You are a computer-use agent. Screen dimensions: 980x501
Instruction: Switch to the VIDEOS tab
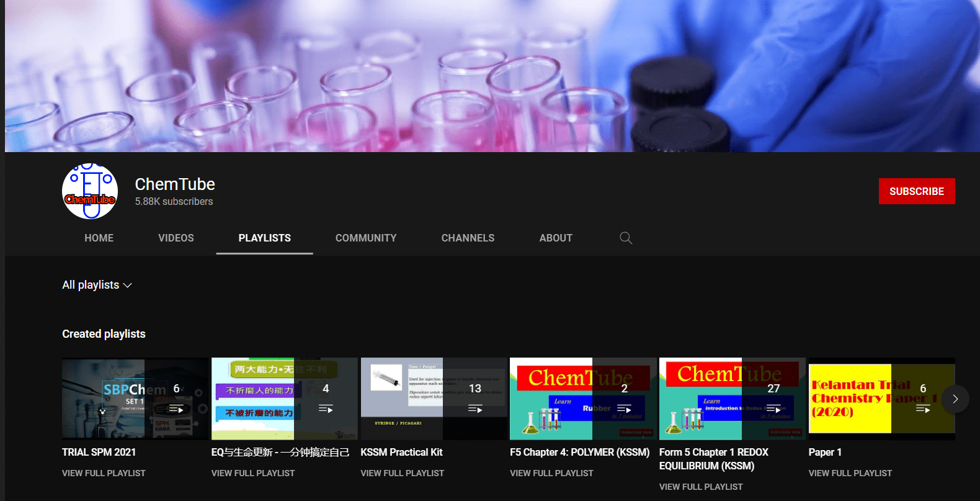(x=176, y=238)
